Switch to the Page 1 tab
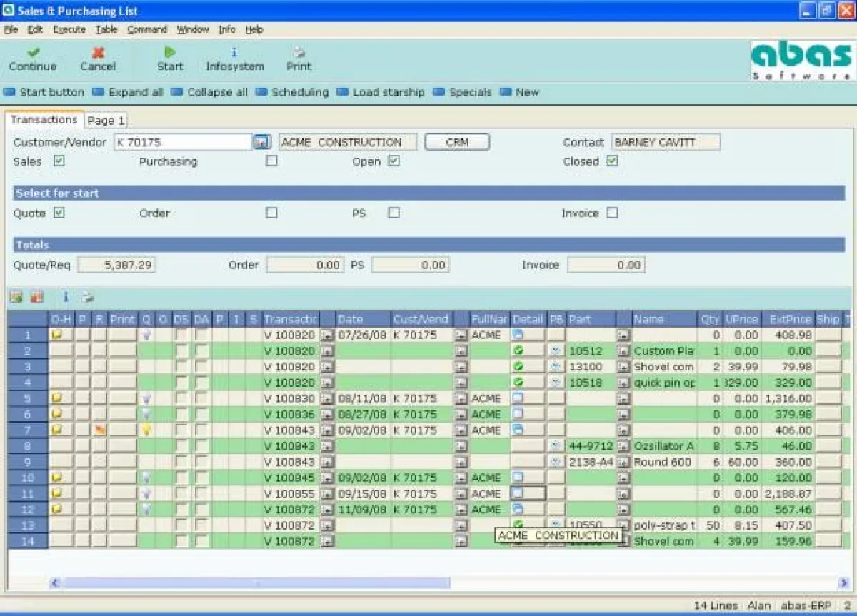Screen dimensions: 857x616 106,121
